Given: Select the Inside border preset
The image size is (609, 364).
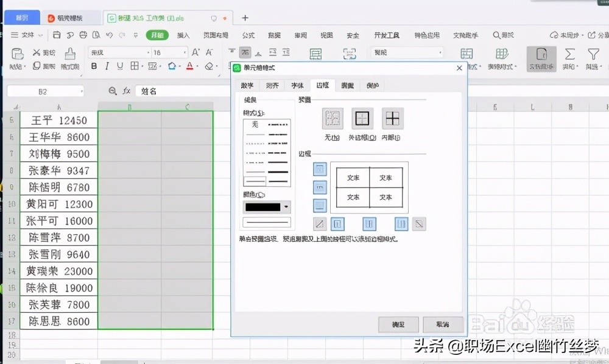Looking at the screenshot, I should pos(393,119).
